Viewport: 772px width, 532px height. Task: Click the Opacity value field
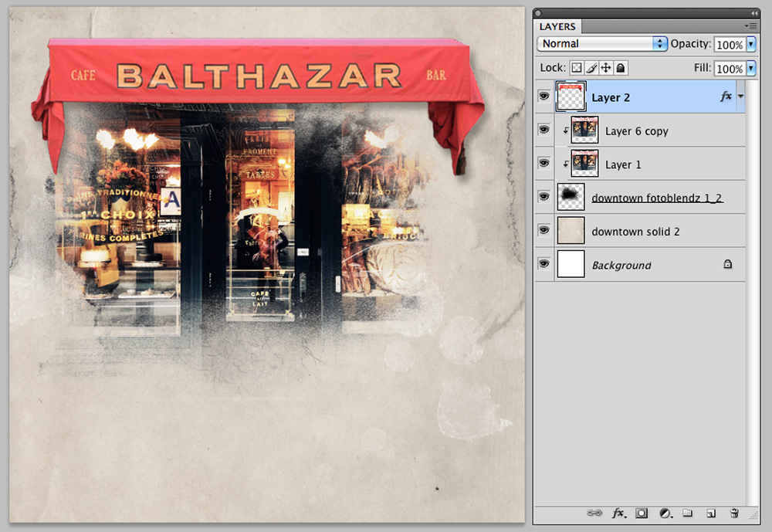tap(730, 44)
